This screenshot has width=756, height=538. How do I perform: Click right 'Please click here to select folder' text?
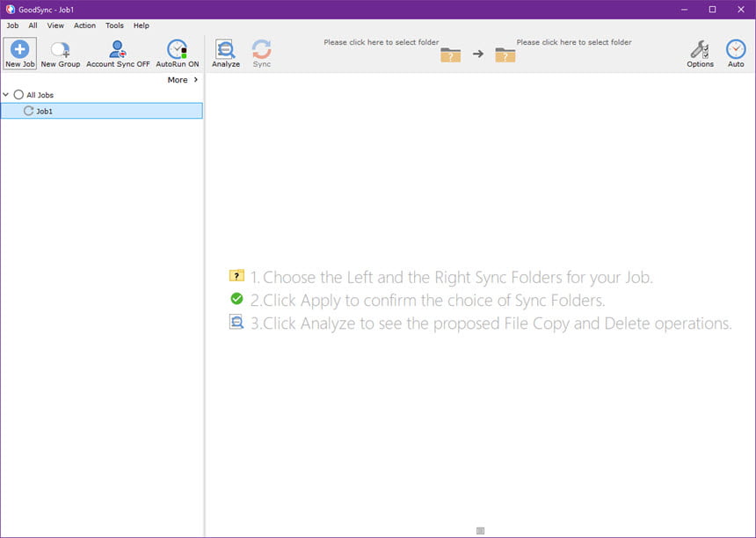pos(574,42)
